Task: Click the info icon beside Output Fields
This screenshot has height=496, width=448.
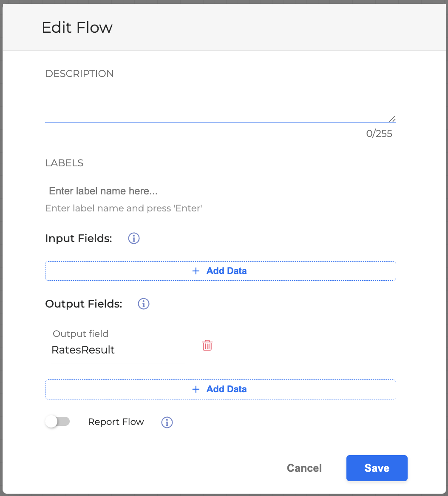Action: point(144,304)
